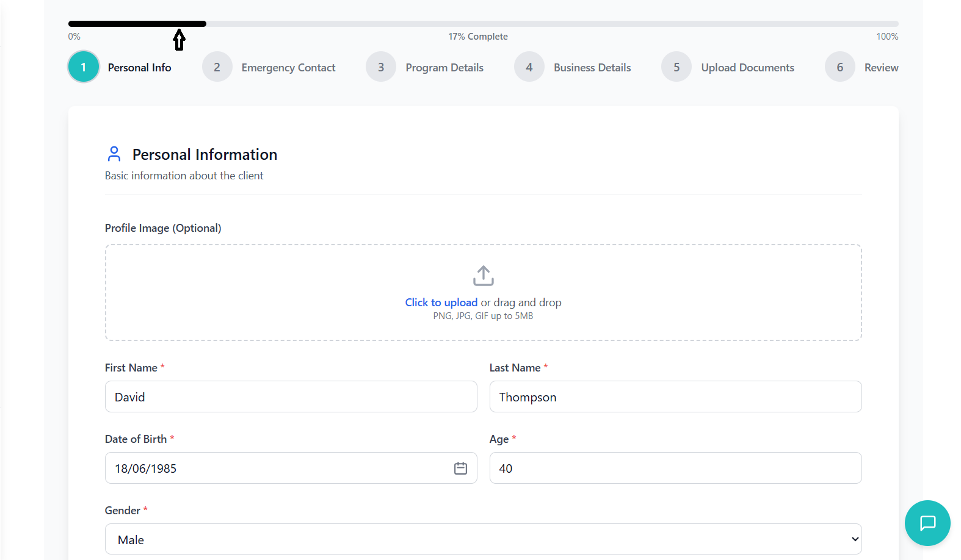Go to Business Details step
The image size is (961, 560).
[x=592, y=68]
